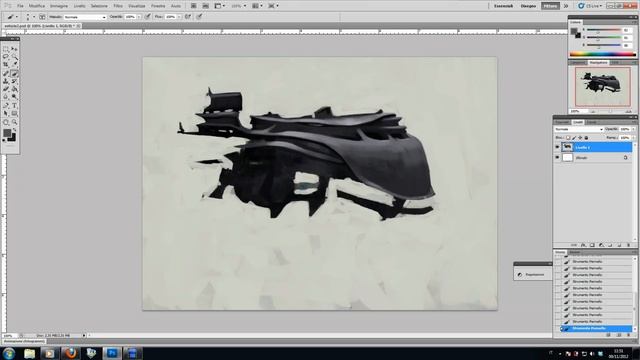Select the Paint Bucket tool
Screen dimensions: 640x360
point(14,89)
